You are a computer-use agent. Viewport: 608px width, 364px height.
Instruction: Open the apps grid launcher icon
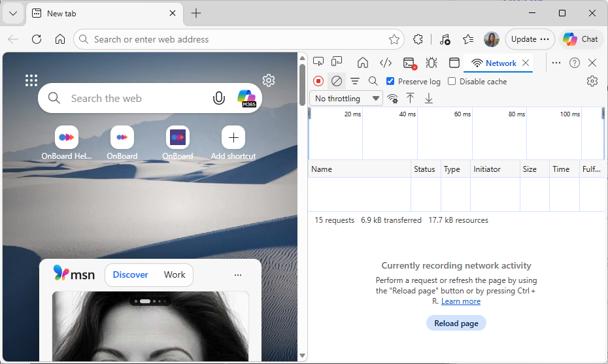point(31,80)
